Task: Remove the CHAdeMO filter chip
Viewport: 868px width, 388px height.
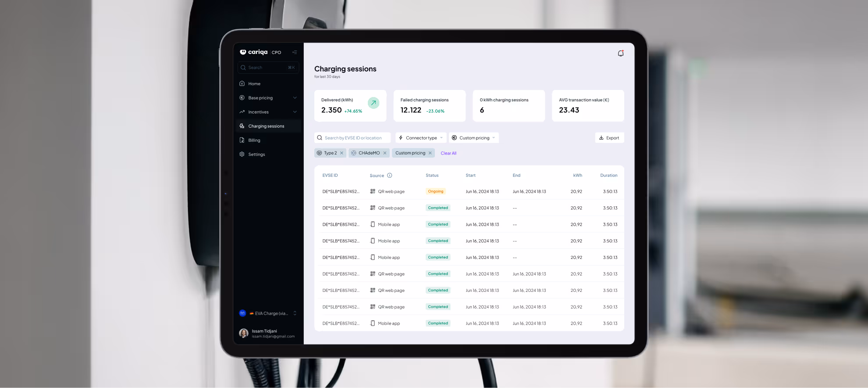Action: (385, 153)
